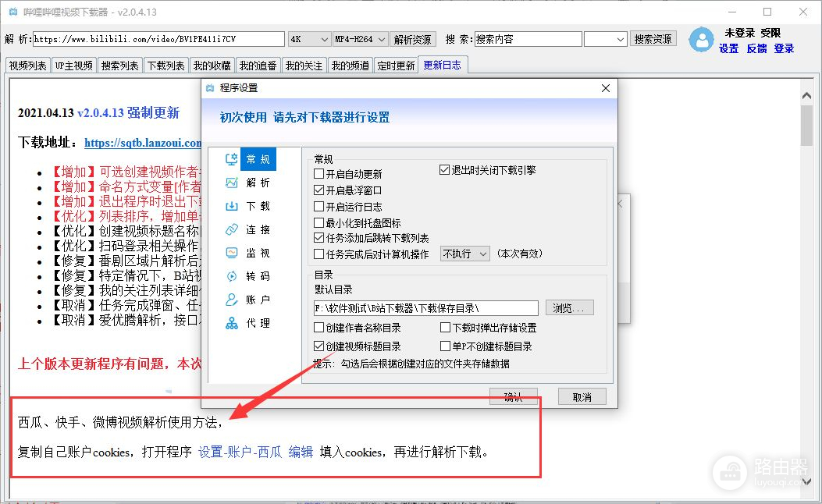Screen dimensions: 822x504
Task: Select the 更新日志 tab
Action: [x=443, y=65]
